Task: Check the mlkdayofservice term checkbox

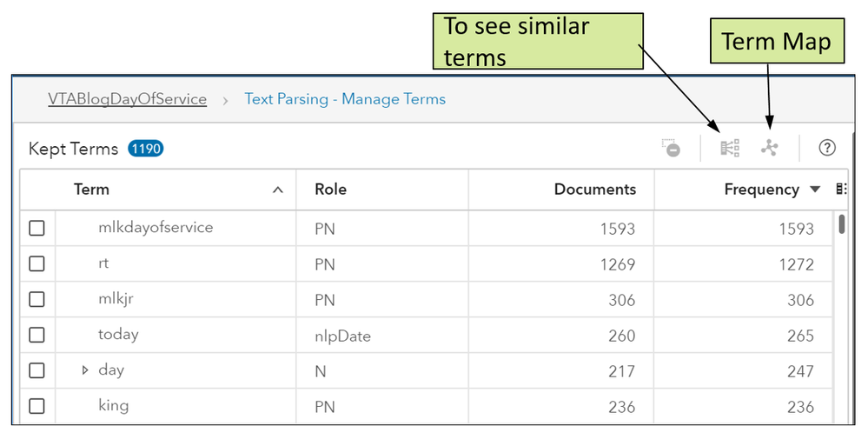Action: point(36,228)
